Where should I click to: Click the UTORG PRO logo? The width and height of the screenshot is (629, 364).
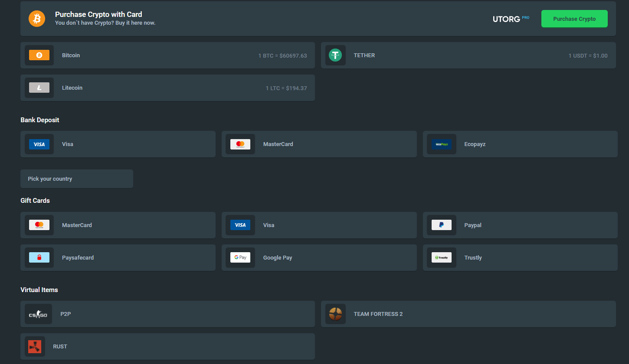511,19
